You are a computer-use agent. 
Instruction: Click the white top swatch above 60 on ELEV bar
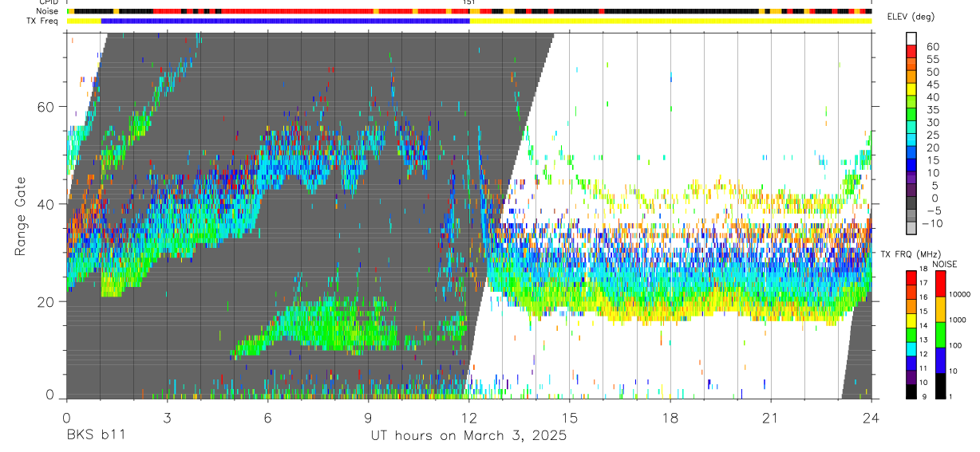(911, 39)
